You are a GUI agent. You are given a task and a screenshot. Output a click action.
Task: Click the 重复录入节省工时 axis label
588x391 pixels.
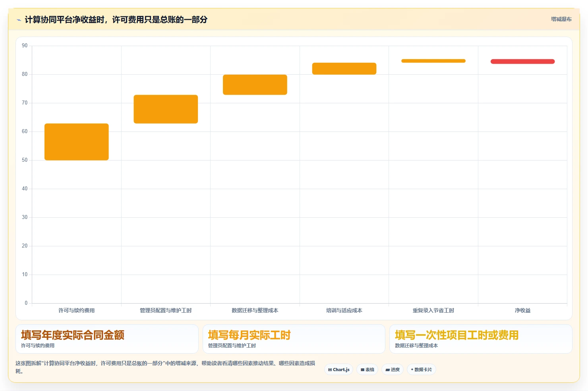click(x=433, y=310)
